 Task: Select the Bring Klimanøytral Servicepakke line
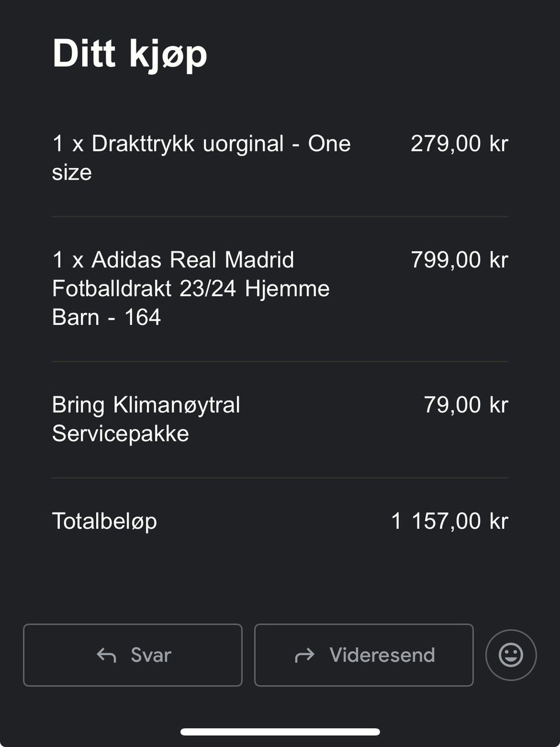[x=146, y=419]
